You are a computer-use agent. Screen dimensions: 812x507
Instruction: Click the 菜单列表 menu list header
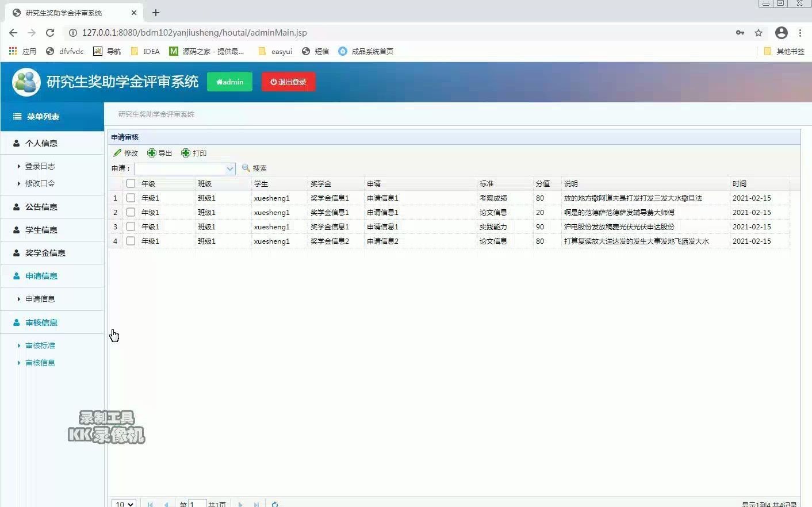point(52,117)
